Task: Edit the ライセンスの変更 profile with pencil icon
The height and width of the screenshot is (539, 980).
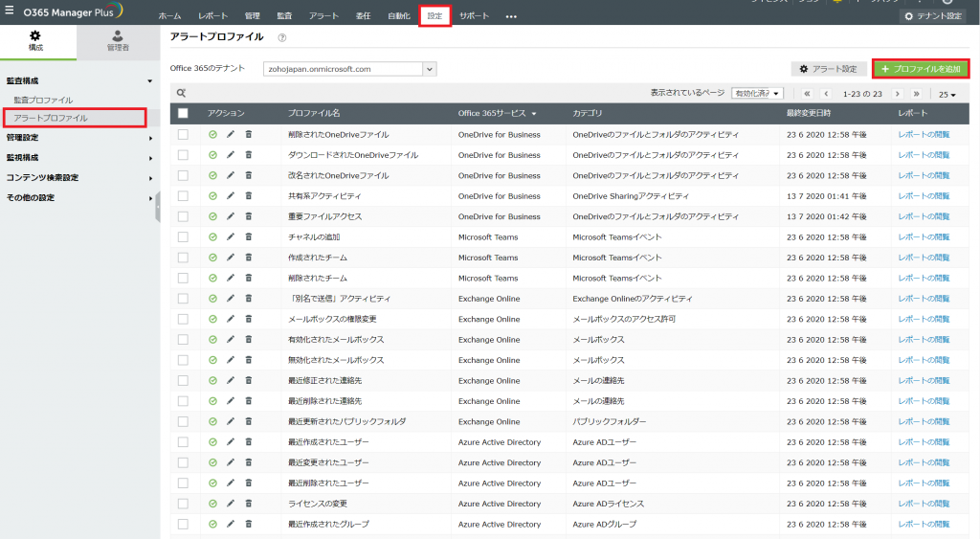Action: 231,504
